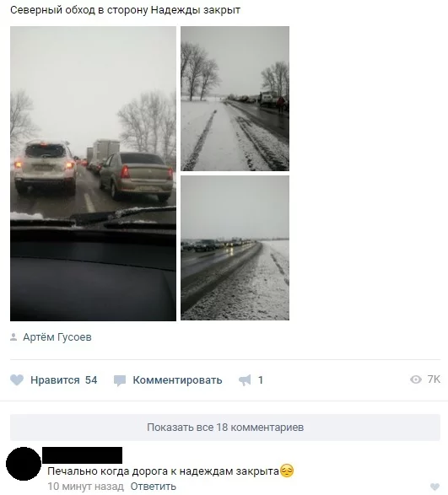Click the megaphone share icon
Viewport: 448px width, 495px height.
(245, 380)
